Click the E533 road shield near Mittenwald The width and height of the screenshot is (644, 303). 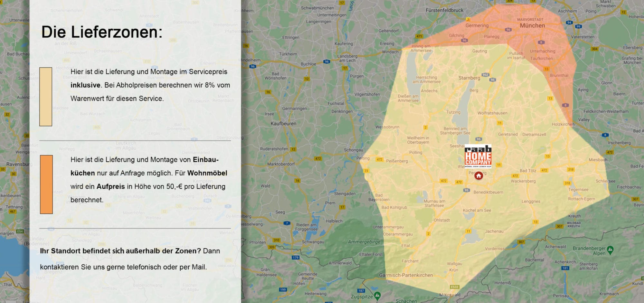[455, 287]
